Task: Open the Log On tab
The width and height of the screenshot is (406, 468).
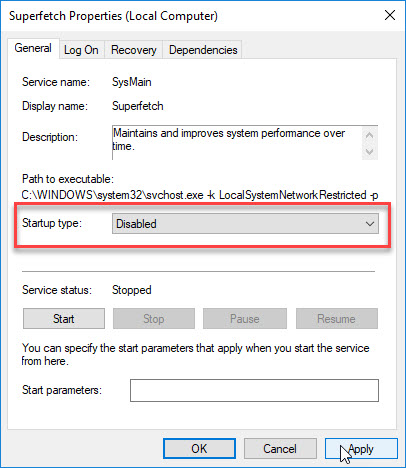Action: coord(81,50)
